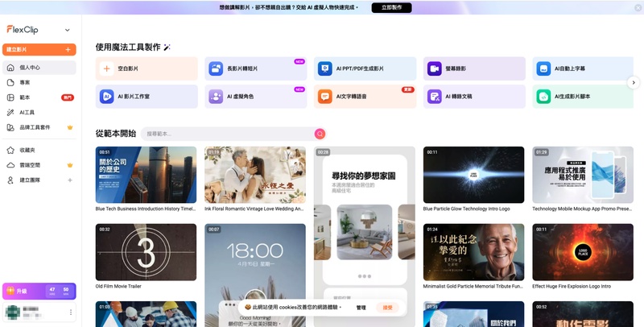This screenshot has width=644, height=327.
Task: Open 個人中心 in sidebar
Action: (x=39, y=68)
